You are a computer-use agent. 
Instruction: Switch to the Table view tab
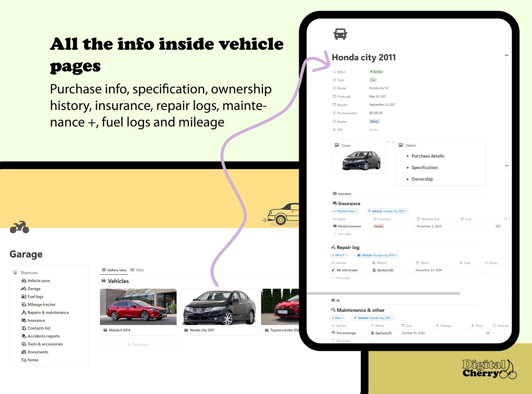pos(137,270)
